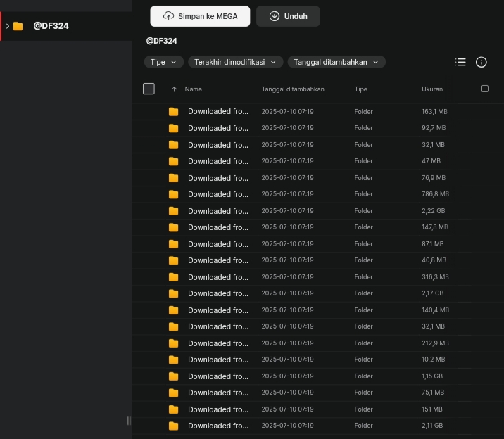Sort by the Ukuran column header
The height and width of the screenshot is (439, 504).
(432, 89)
